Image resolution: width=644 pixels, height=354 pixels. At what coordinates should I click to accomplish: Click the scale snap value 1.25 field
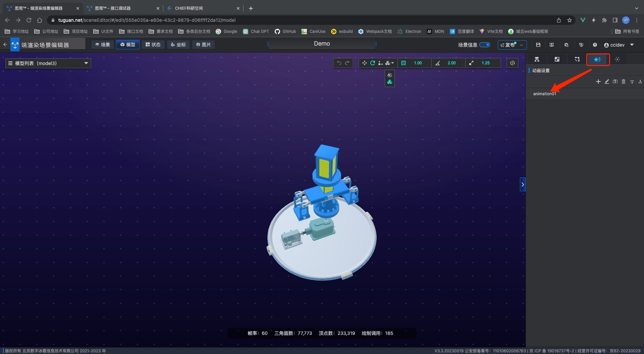485,63
